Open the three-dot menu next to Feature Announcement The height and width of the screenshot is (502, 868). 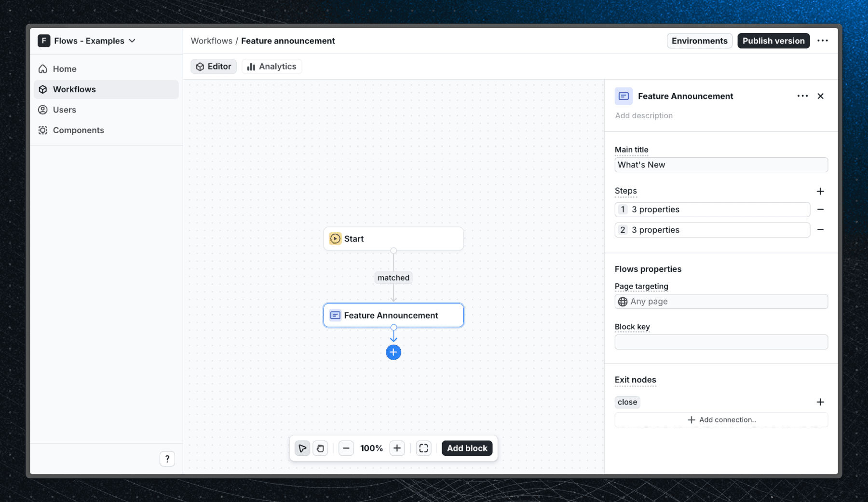click(x=802, y=96)
